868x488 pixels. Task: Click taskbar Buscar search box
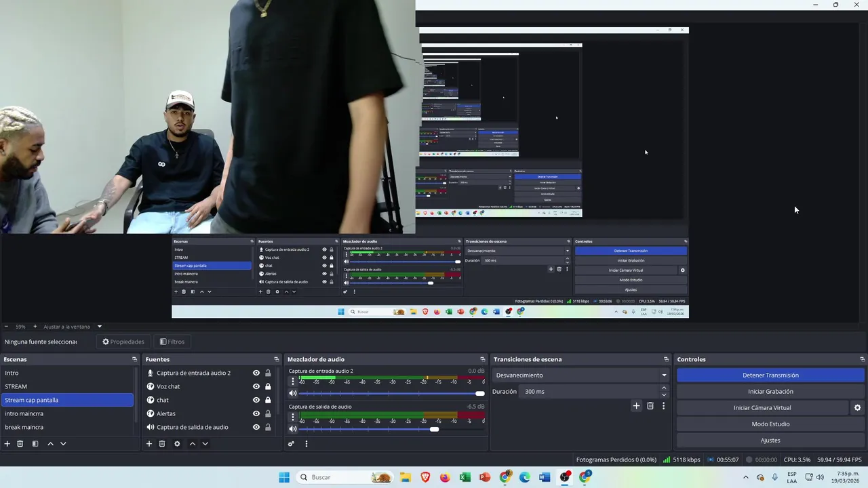(346, 477)
